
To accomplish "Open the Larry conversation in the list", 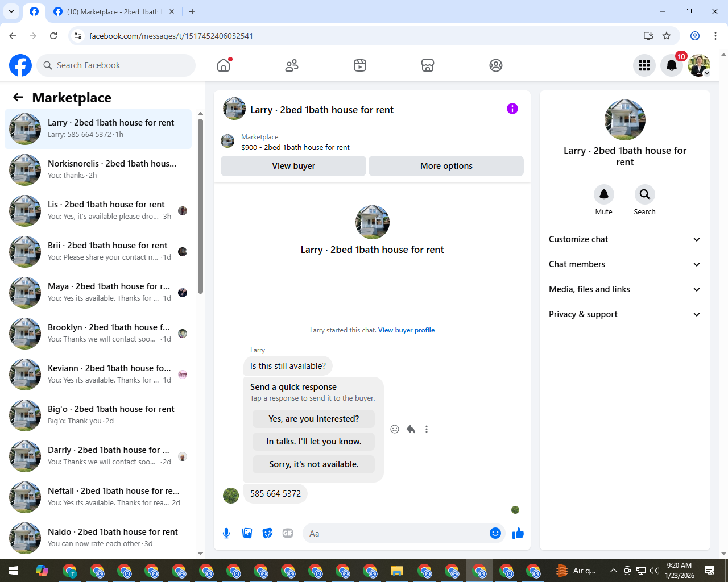I will point(98,129).
